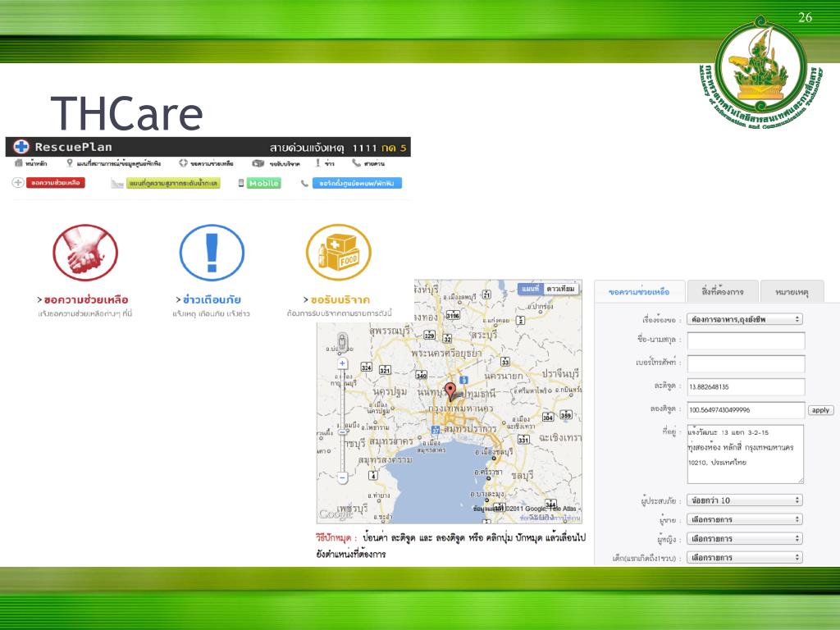Click the Street View pegman on the map

click(342, 341)
